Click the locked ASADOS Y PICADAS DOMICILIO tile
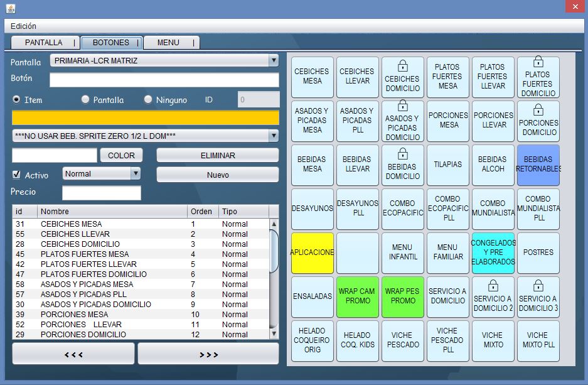This screenshot has height=385, width=588. [x=402, y=121]
